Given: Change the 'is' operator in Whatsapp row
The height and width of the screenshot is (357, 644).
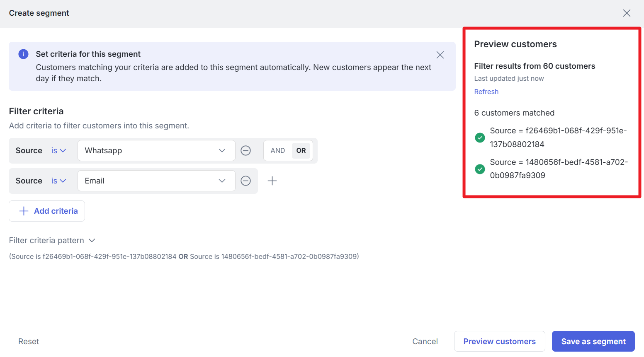Looking at the screenshot, I should 58,151.
